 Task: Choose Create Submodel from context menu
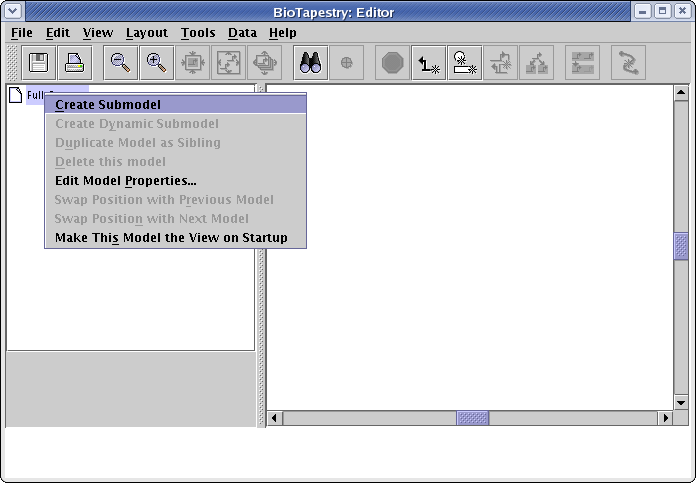[108, 104]
